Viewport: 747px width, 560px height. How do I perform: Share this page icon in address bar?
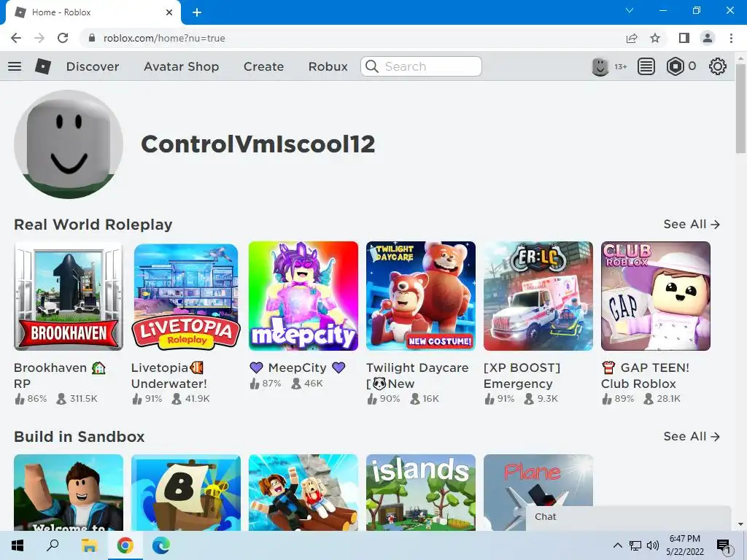pos(632,38)
